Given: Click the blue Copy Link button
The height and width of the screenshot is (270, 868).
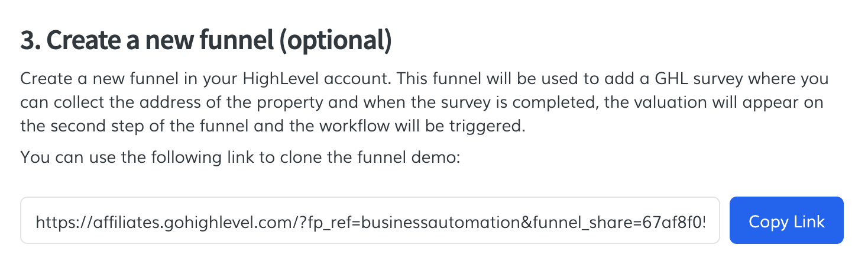Looking at the screenshot, I should coord(786,221).
